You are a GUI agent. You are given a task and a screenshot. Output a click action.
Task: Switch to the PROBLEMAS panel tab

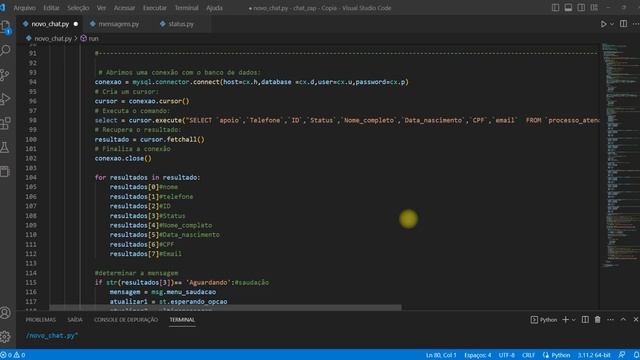[x=40, y=320]
